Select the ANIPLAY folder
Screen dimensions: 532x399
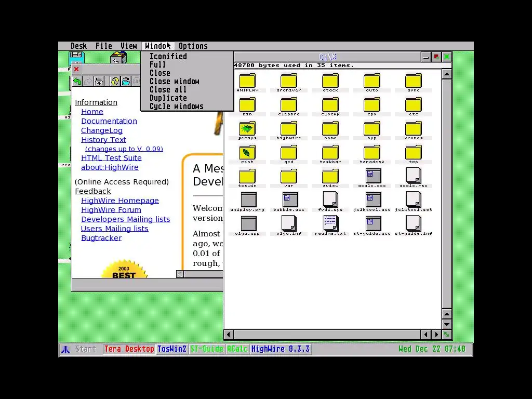(x=247, y=83)
